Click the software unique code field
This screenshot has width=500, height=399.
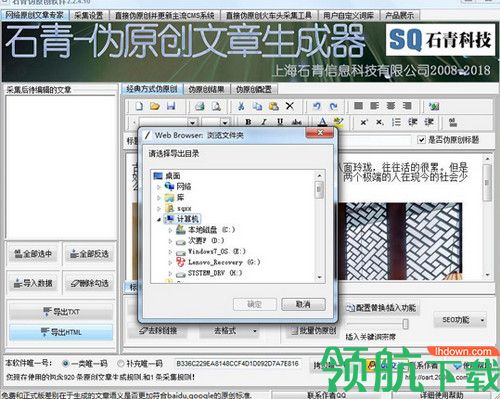point(237,364)
